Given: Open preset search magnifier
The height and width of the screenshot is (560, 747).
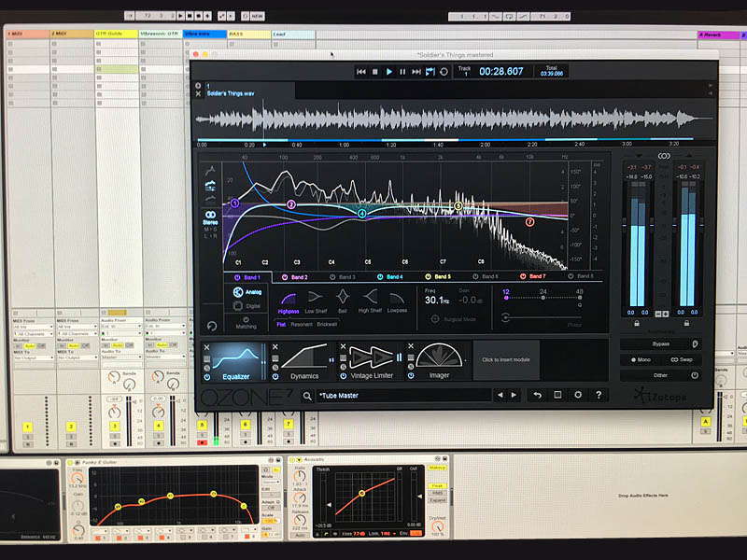Looking at the screenshot, I should (x=307, y=396).
